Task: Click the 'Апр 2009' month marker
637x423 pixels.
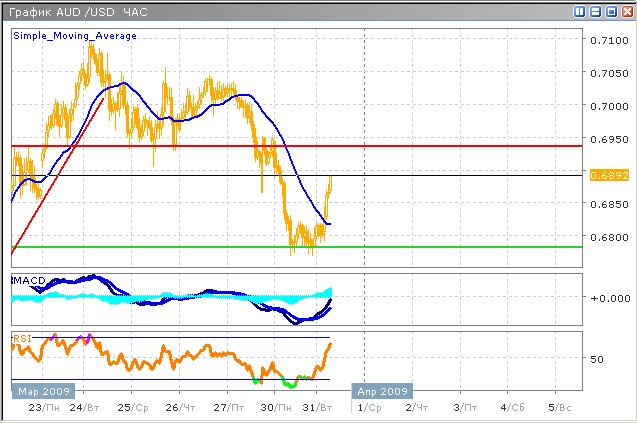Action: 380,391
